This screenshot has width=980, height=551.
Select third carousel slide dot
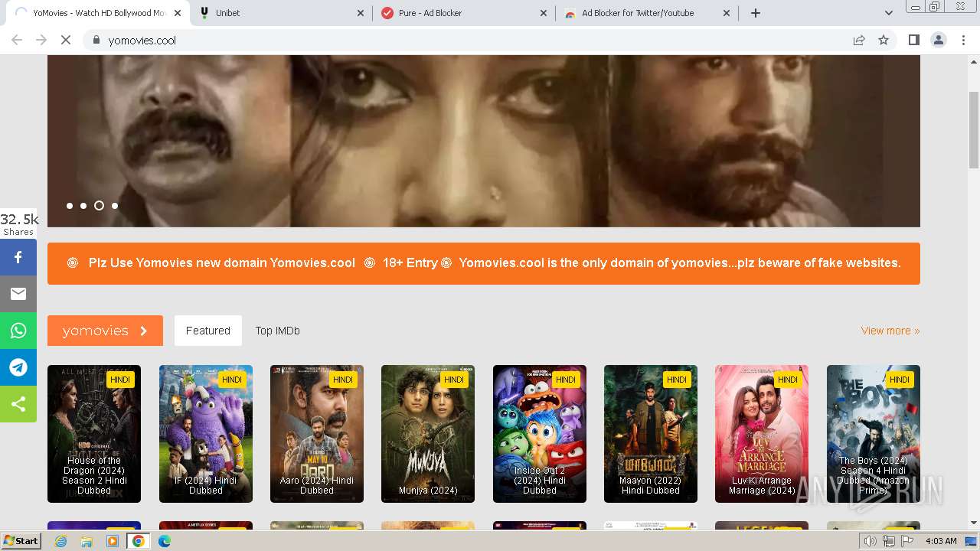[x=99, y=206]
